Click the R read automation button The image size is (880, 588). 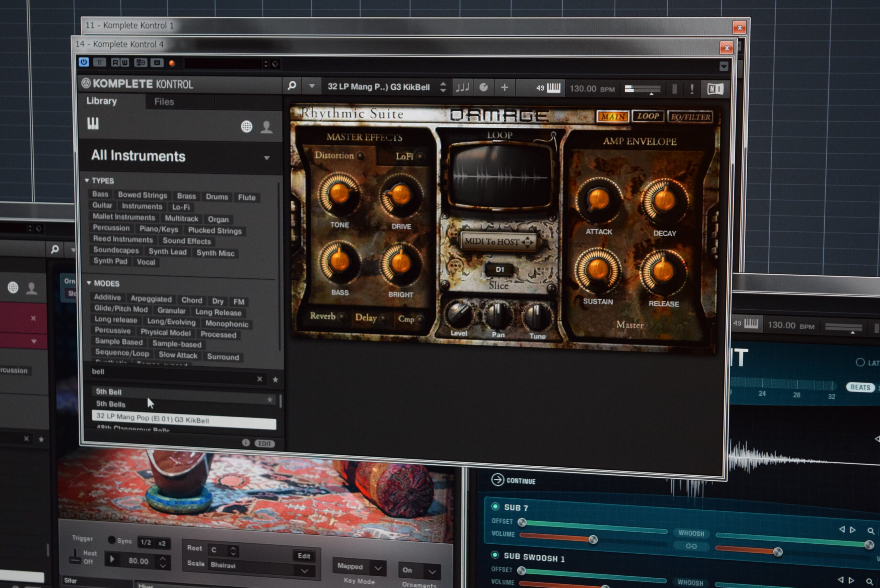(x=115, y=62)
